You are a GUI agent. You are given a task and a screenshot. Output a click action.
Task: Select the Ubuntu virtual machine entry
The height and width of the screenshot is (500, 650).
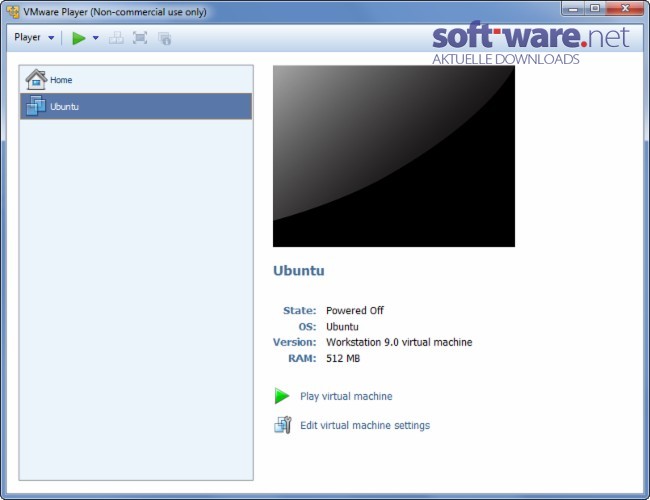(x=136, y=107)
